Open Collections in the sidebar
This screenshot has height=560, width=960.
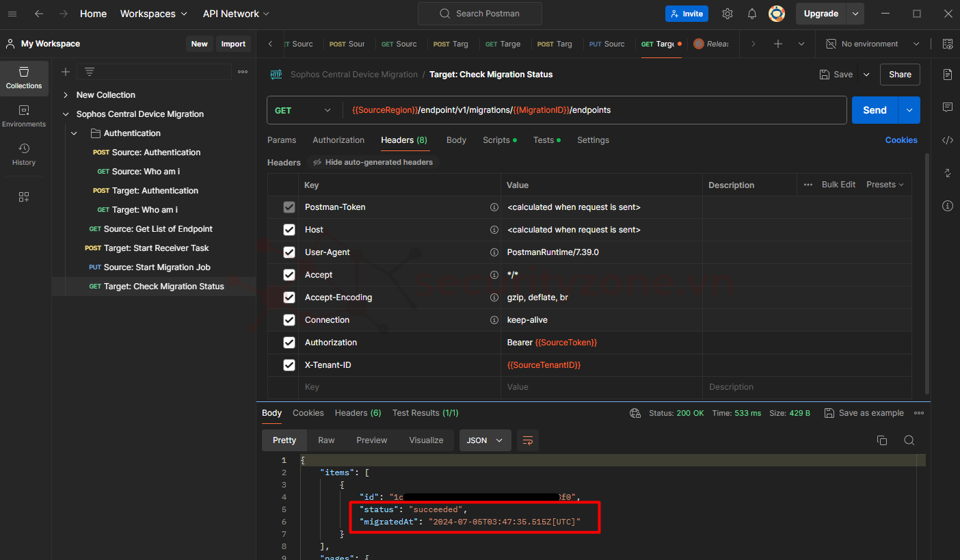(24, 78)
